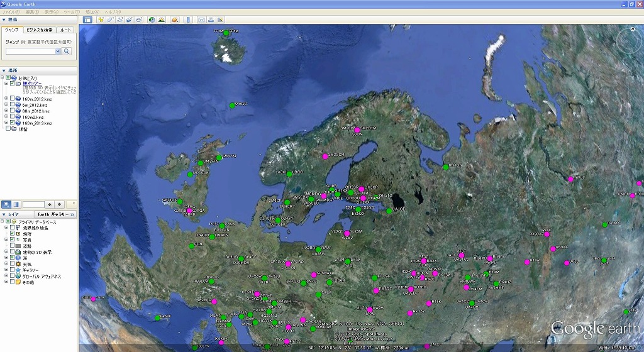Click the weather sun layer icon

[x=18, y=264]
